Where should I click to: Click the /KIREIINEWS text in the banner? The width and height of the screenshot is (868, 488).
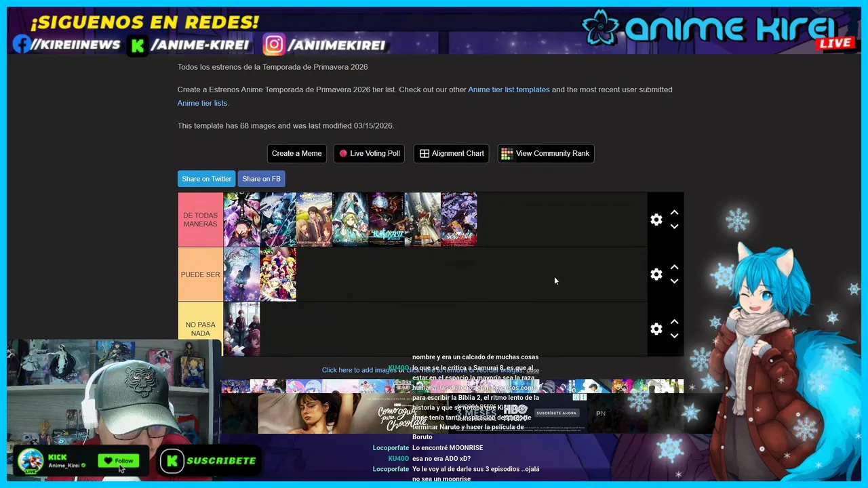pyautogui.click(x=77, y=45)
